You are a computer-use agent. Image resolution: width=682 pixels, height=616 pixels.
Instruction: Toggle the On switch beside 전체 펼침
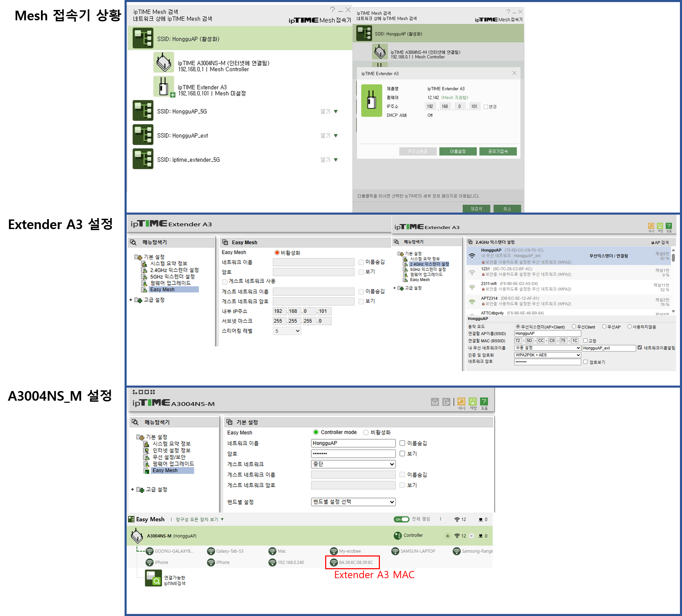tap(402, 519)
